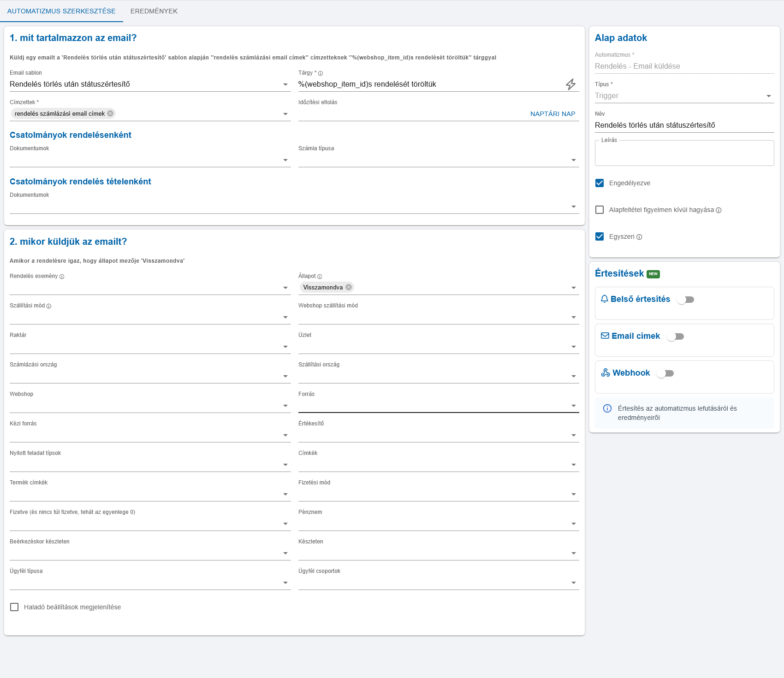Open the Forrás dropdown
Screen dimensions: 784x678
[x=439, y=406]
